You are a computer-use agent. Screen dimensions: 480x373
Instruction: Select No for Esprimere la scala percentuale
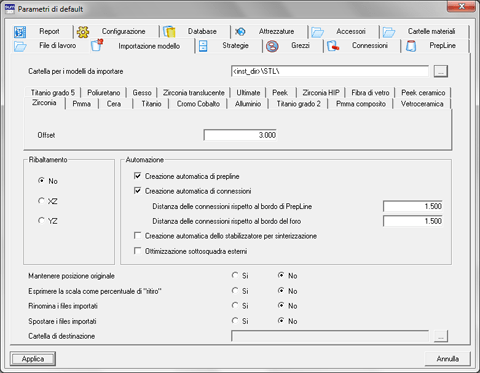coord(281,291)
